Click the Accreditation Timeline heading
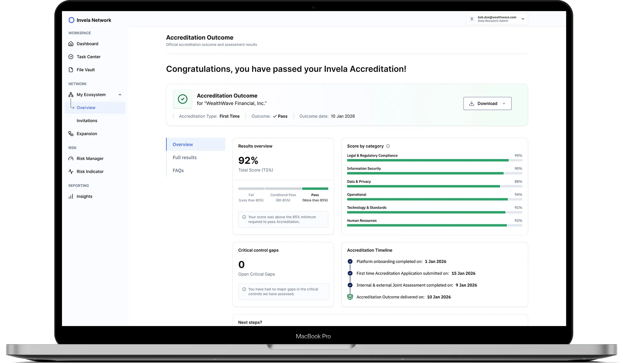 pyautogui.click(x=370, y=250)
